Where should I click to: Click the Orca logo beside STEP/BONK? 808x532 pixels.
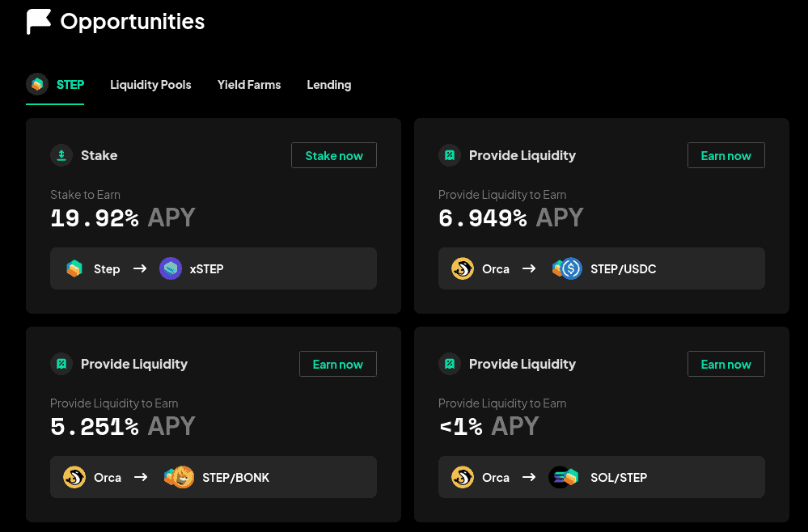tap(74, 477)
